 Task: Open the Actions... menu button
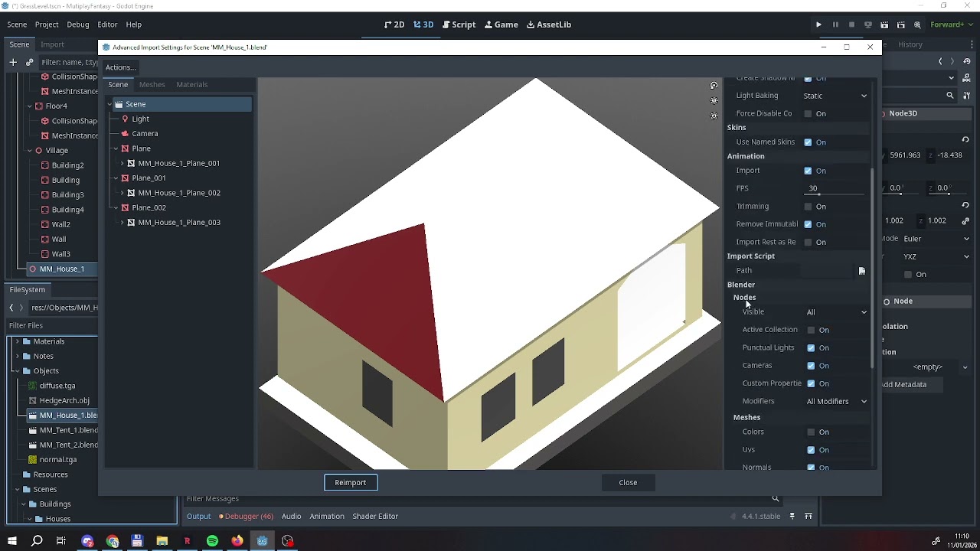point(121,67)
